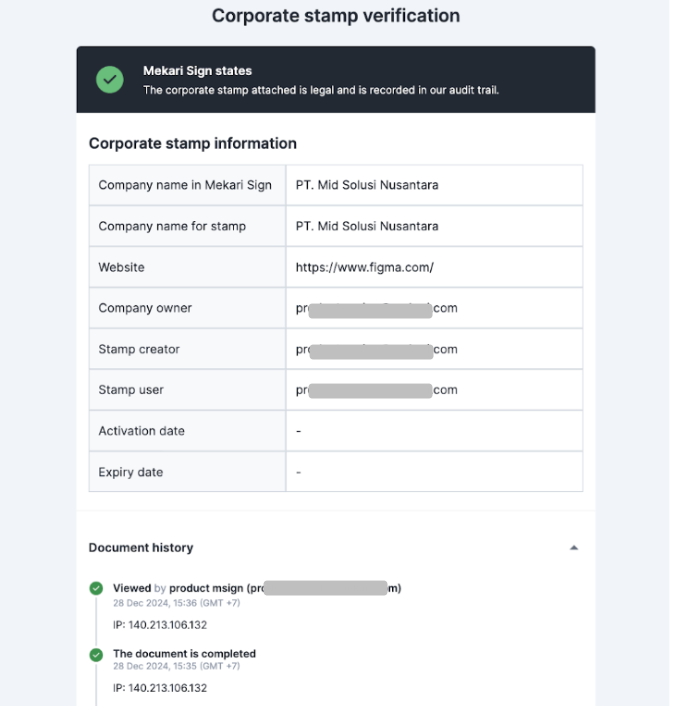Select the Stamp creator email value

point(377,349)
